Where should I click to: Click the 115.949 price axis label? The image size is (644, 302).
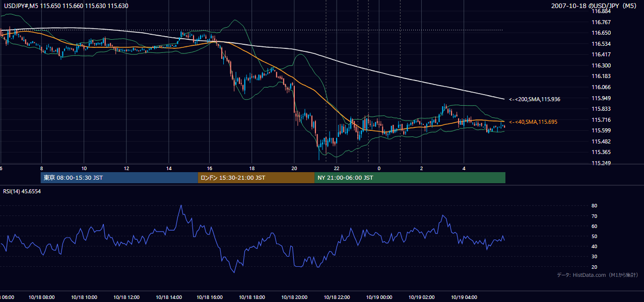pyautogui.click(x=602, y=98)
